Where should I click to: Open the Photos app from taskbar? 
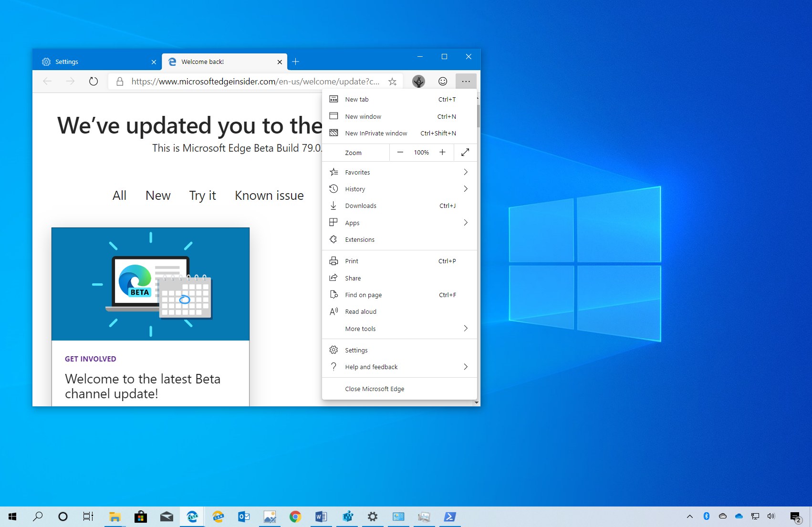coord(270,517)
